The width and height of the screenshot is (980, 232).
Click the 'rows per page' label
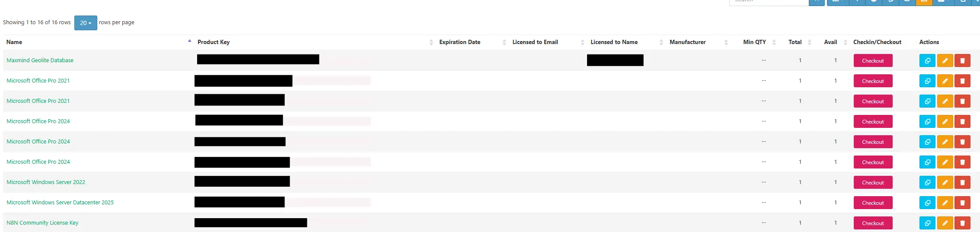(117, 22)
